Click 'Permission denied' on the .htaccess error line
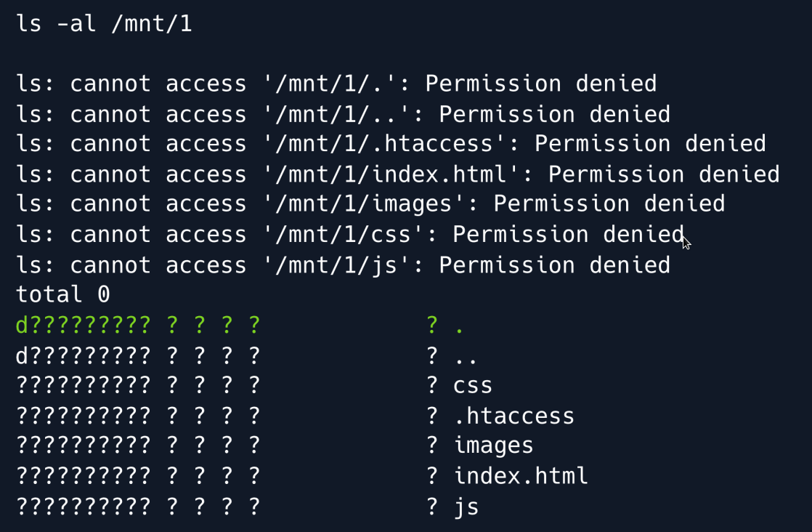Image resolution: width=812 pixels, height=532 pixels. [650, 144]
